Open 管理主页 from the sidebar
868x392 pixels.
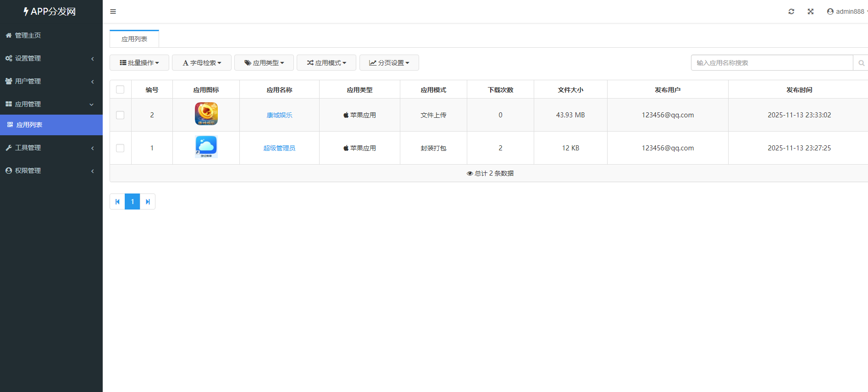pos(28,35)
